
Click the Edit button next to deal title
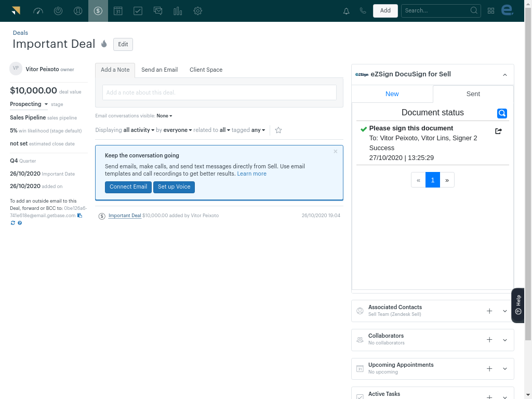point(123,44)
